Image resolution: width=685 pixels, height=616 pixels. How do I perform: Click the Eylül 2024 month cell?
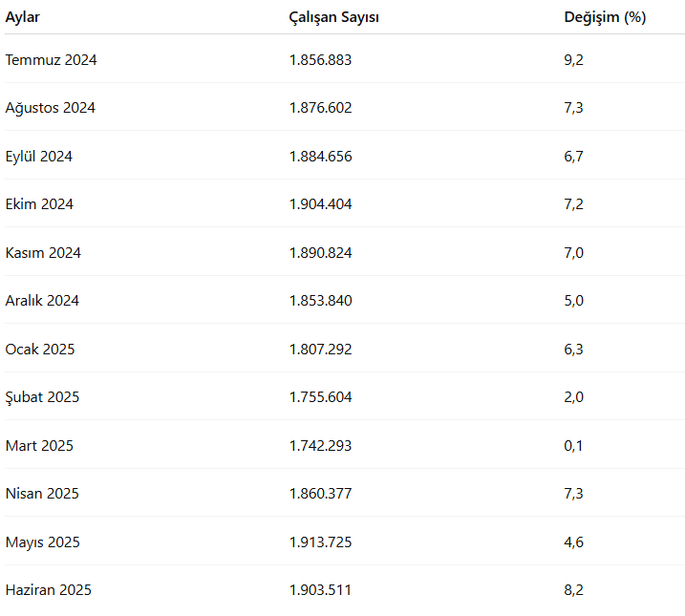38,157
